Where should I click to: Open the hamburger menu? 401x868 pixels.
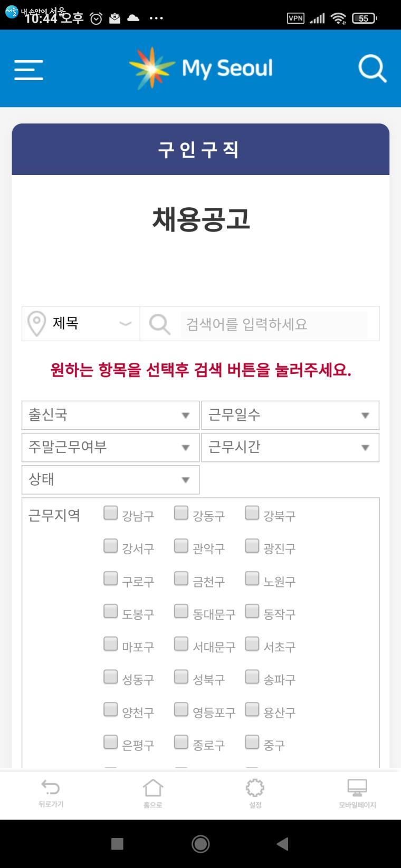click(x=28, y=69)
